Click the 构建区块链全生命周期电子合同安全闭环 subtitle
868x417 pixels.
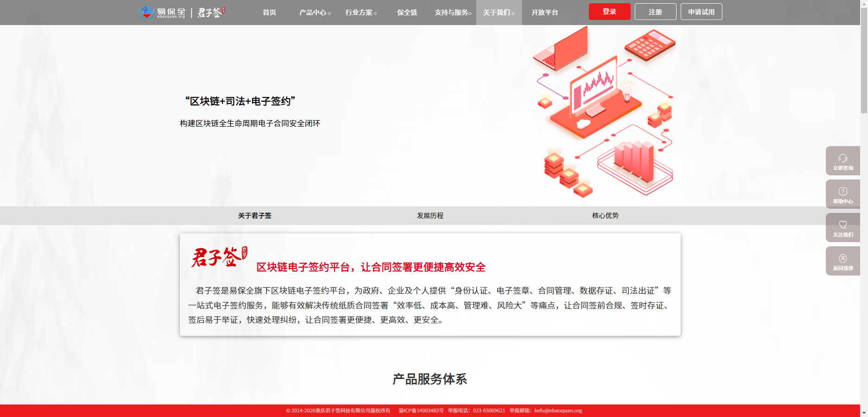(x=250, y=123)
